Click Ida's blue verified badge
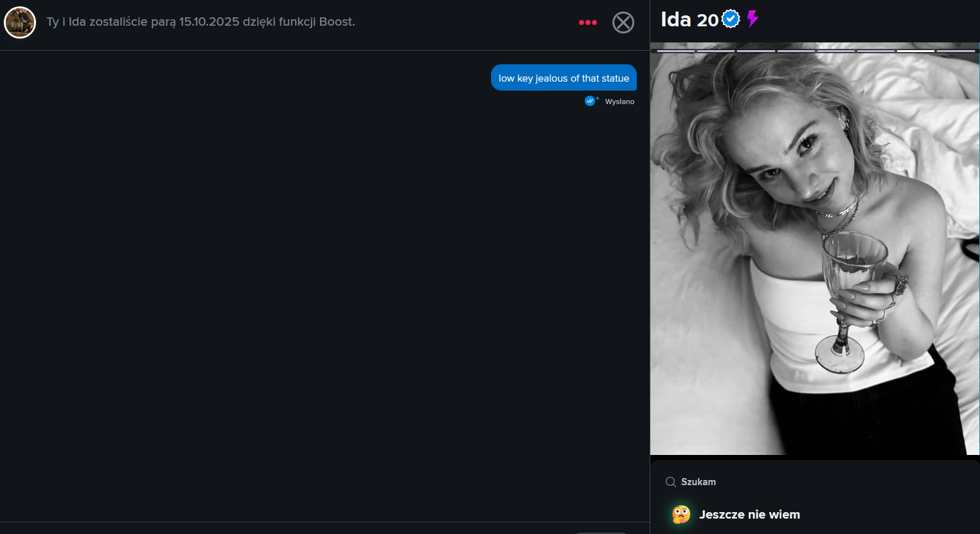 tap(731, 19)
